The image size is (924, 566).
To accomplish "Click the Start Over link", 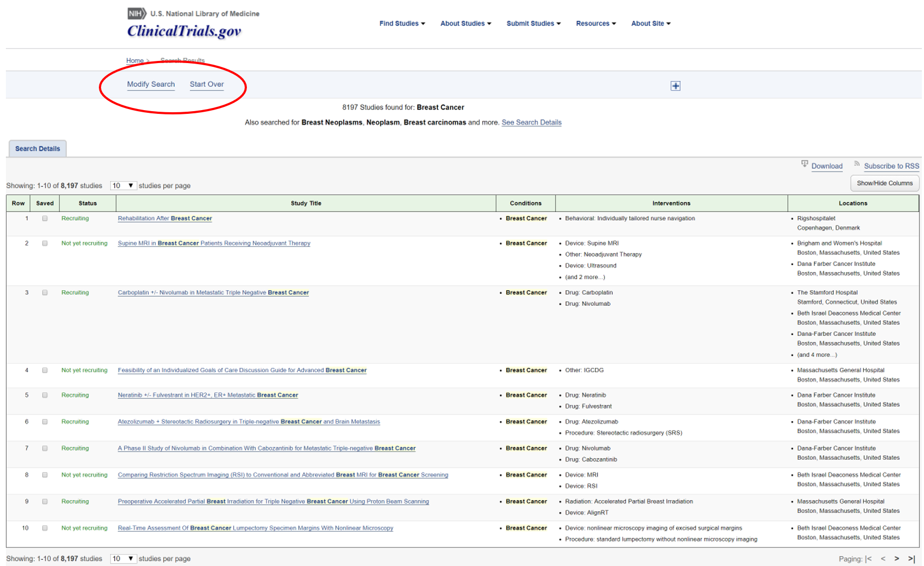I will (207, 84).
